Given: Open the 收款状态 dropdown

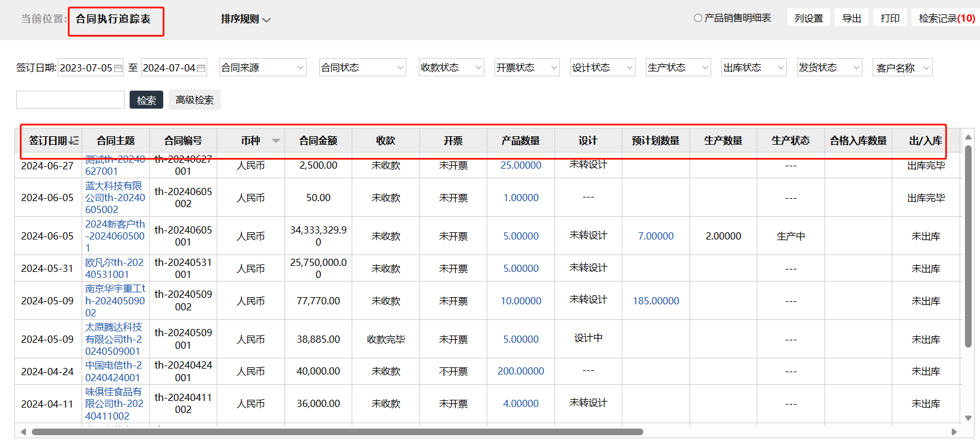Looking at the screenshot, I should point(451,68).
